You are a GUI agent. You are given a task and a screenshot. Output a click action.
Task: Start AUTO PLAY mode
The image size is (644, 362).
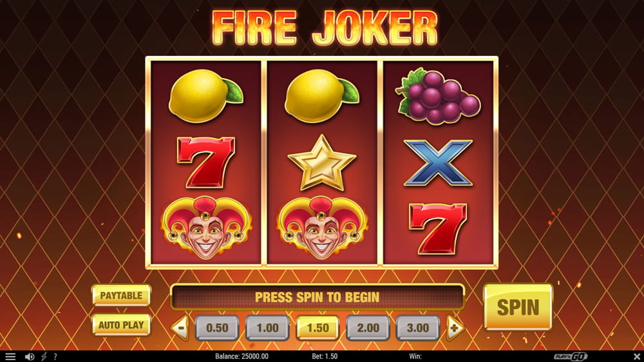(121, 325)
